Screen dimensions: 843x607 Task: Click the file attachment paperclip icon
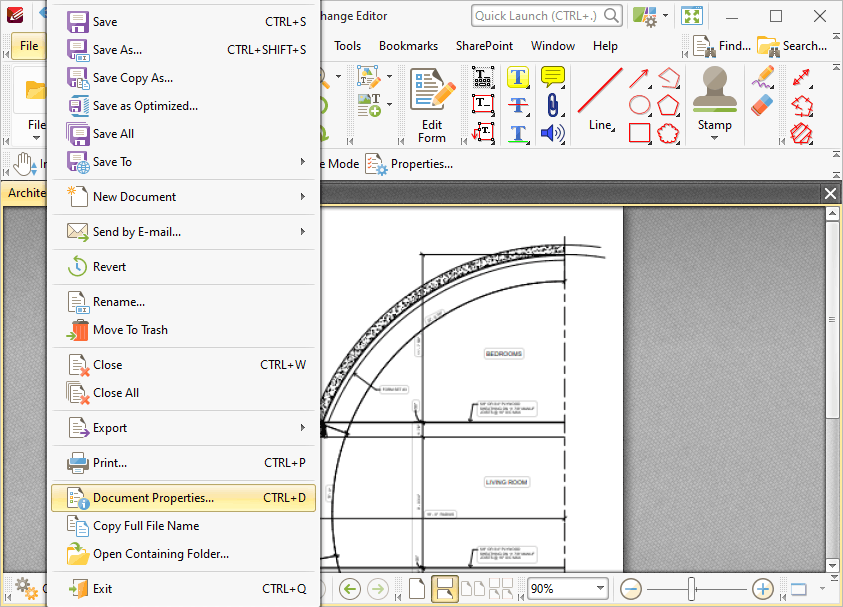[x=552, y=105]
